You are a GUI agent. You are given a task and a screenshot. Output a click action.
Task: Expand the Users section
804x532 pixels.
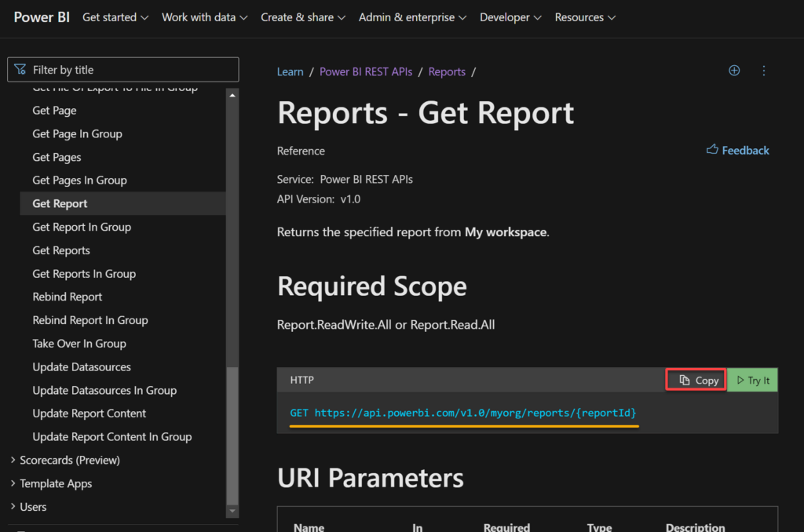click(x=35, y=507)
